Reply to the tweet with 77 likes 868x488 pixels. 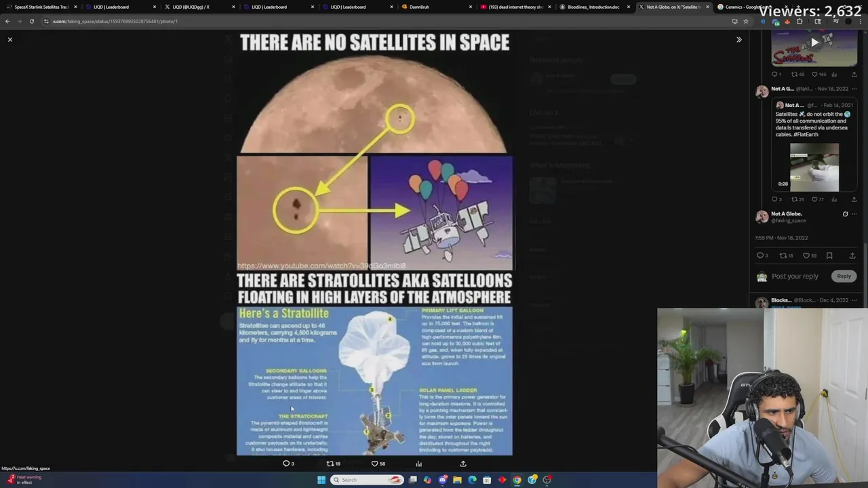[x=774, y=199]
